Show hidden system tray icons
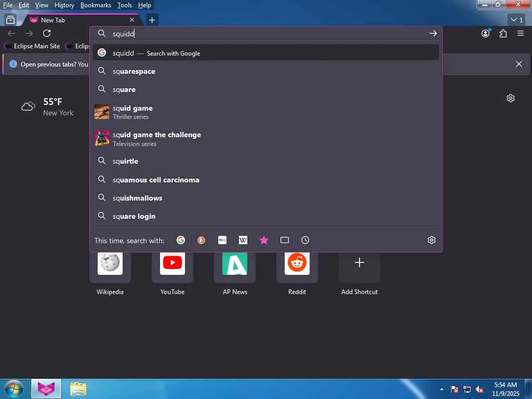Image resolution: width=532 pixels, height=399 pixels. [x=442, y=389]
